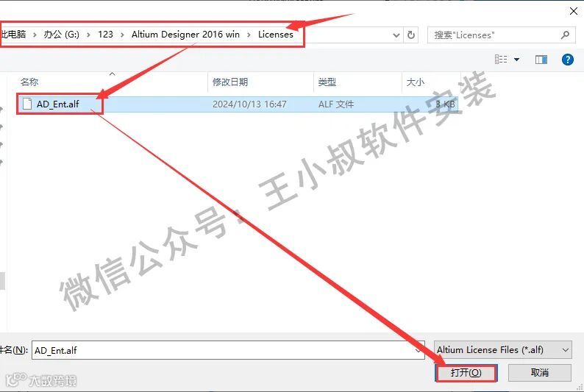Click the file name input field
The width and height of the screenshot is (584, 392).
tap(228, 350)
